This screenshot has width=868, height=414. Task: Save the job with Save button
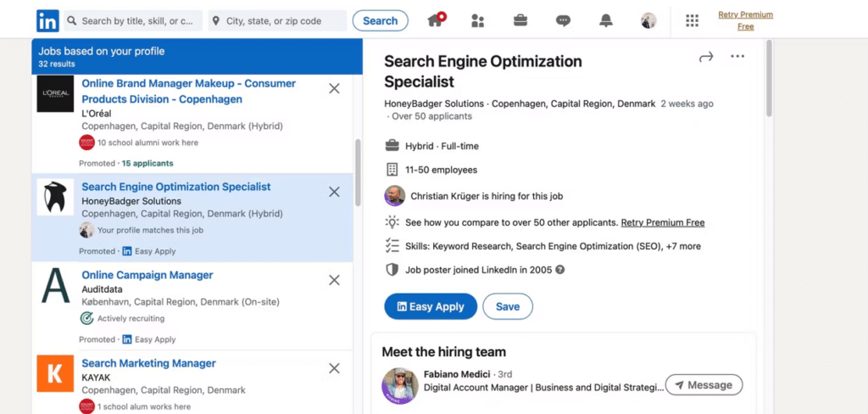tap(508, 306)
